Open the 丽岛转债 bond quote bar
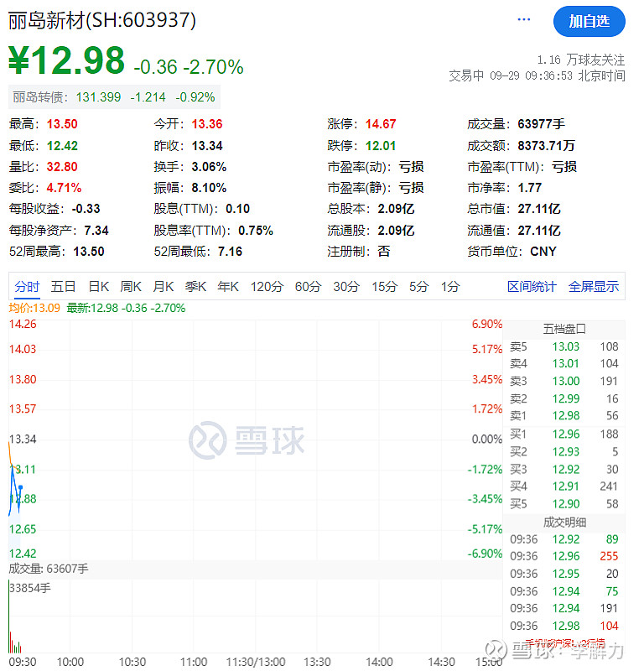Screen dimensions: 644x671 click(114, 97)
